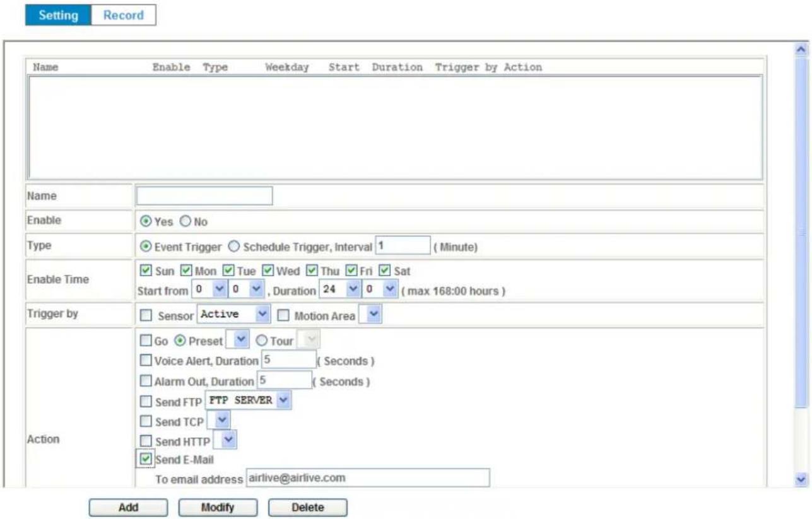The image size is (812, 519).
Task: Toggle the Thu checkbox
Action: 312,271
